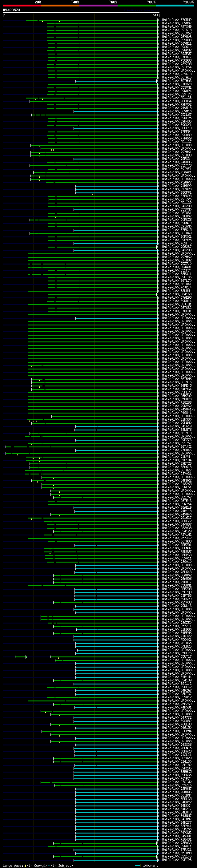Select the UniRef100_C1N9Q6 label

click(x=177, y=629)
